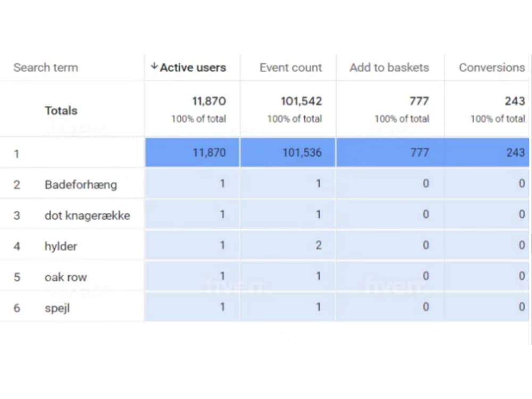Click the 100% of total label under Active users
Viewport: 532px width, 399px height.
tap(198, 119)
